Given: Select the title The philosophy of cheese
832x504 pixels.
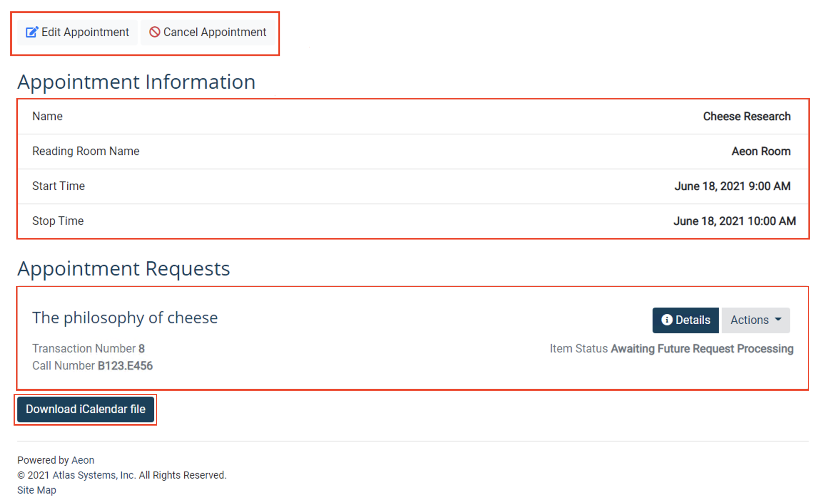Looking at the screenshot, I should pos(125,317).
